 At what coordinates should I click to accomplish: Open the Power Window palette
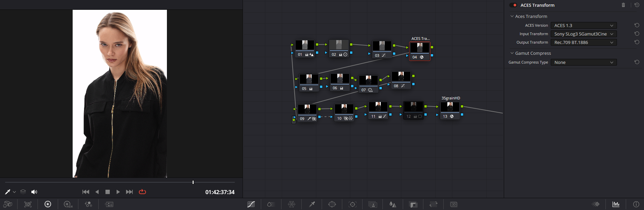pyautogui.click(x=332, y=204)
